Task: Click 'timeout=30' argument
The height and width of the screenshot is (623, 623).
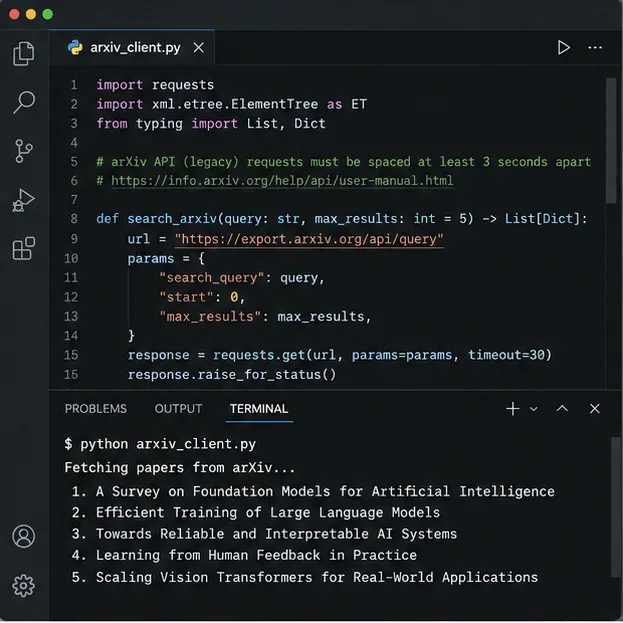Action: click(x=505, y=354)
